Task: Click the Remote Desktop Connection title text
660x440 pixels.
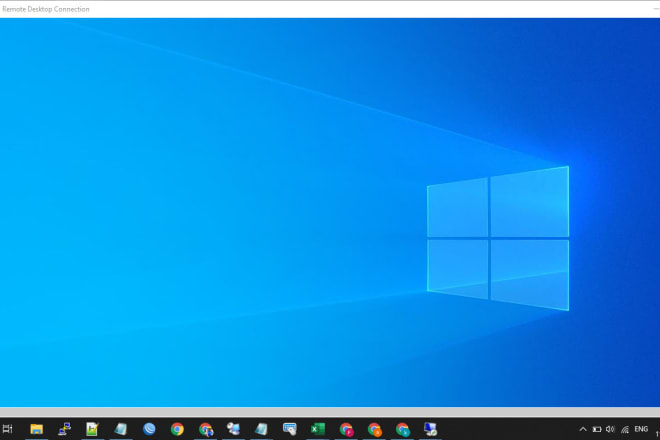Action: [x=46, y=9]
